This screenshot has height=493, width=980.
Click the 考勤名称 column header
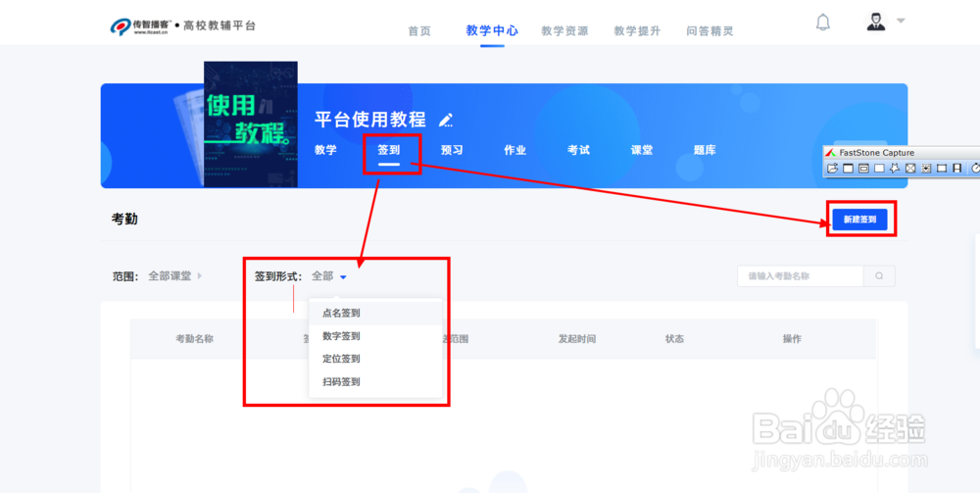194,339
